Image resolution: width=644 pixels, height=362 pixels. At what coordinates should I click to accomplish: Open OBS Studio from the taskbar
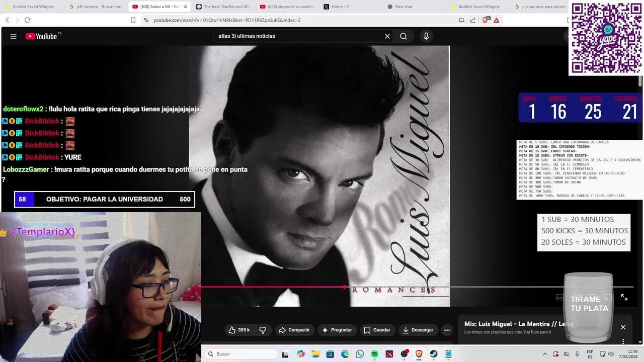point(404,354)
